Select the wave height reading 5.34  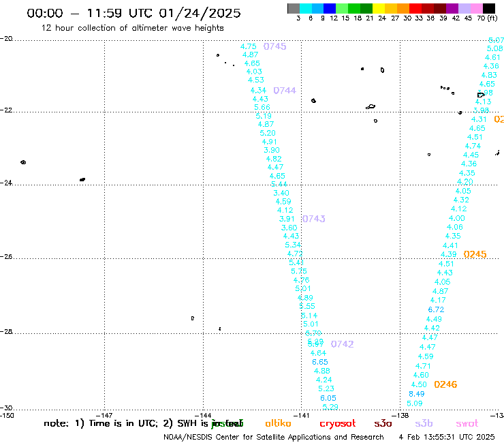coord(293,245)
